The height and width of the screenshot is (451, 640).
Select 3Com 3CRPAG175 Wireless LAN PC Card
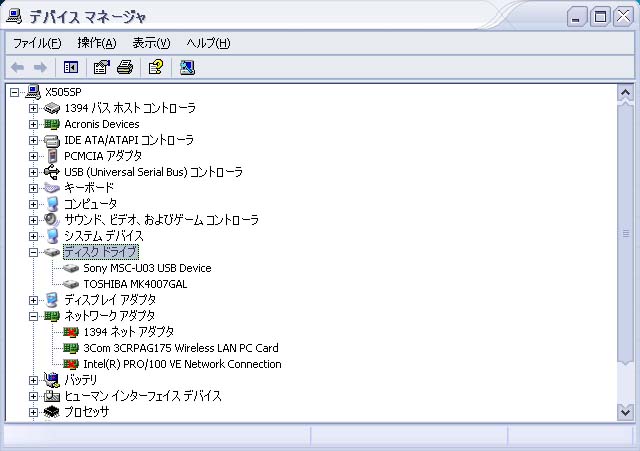pyautogui.click(x=181, y=348)
